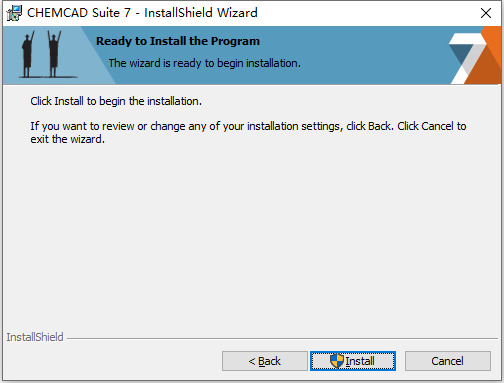Click the "Ready to Install the Program" heading

(178, 41)
